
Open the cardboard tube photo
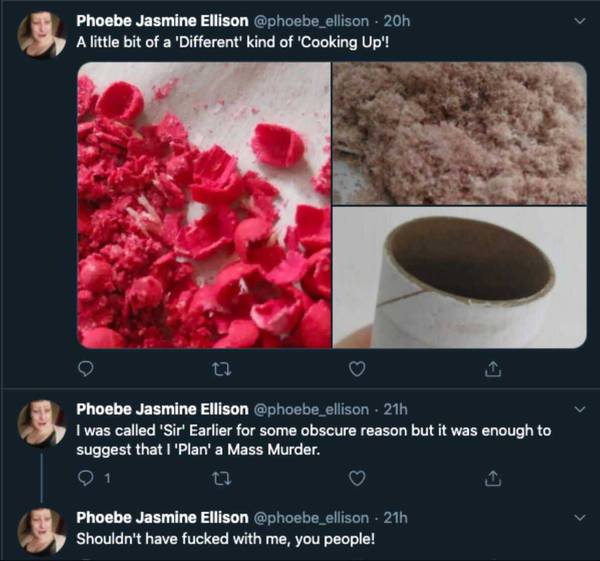tap(459, 277)
